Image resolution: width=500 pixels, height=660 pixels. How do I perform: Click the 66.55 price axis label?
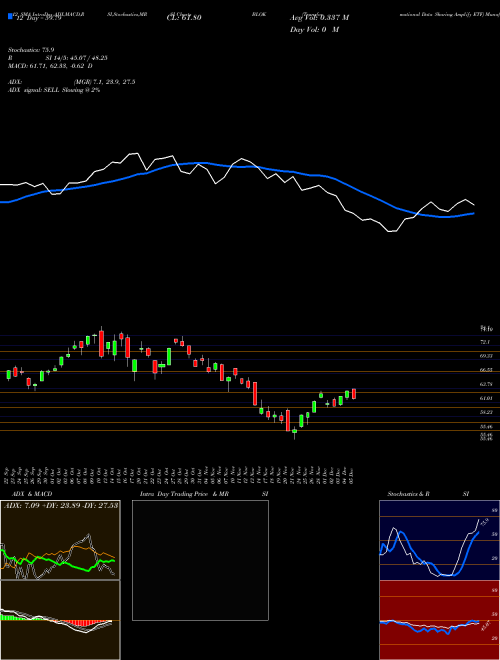pyautogui.click(x=486, y=370)
